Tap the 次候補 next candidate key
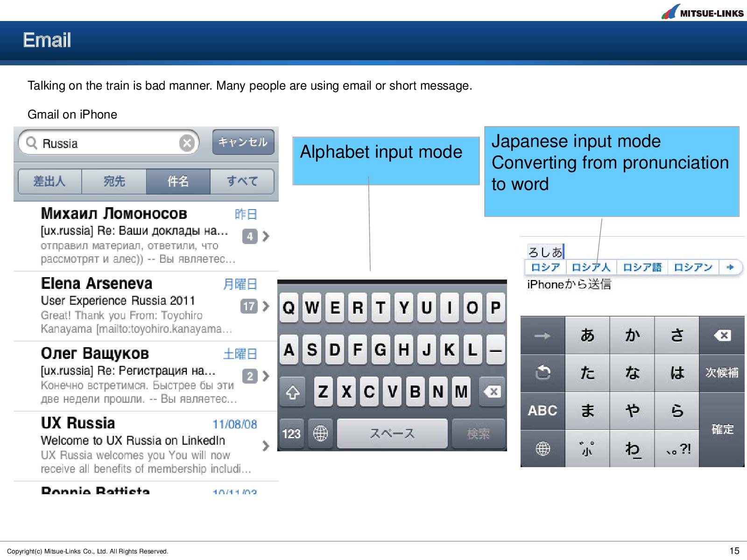Screen dimensions: 747x560 [722, 373]
